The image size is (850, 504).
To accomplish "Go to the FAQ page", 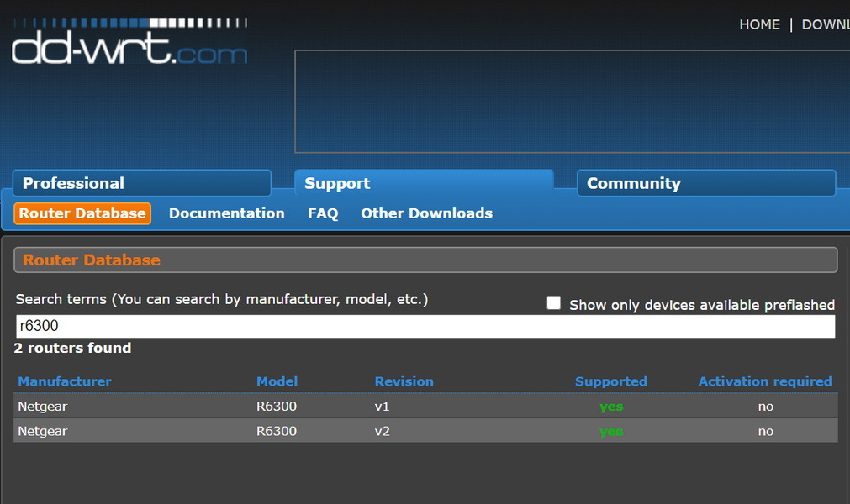I will pyautogui.click(x=323, y=213).
